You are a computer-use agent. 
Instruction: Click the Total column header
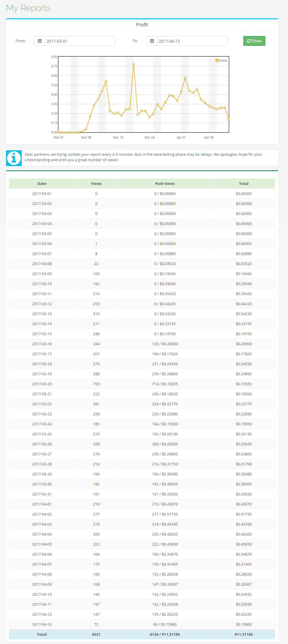tap(244, 183)
